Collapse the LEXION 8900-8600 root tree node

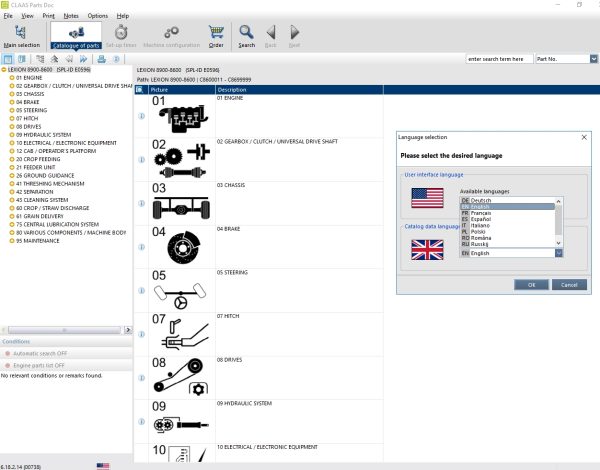(x=4, y=70)
